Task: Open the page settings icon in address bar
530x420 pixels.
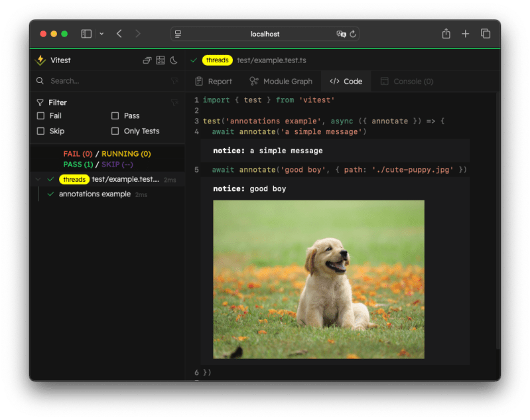Action: (x=178, y=34)
